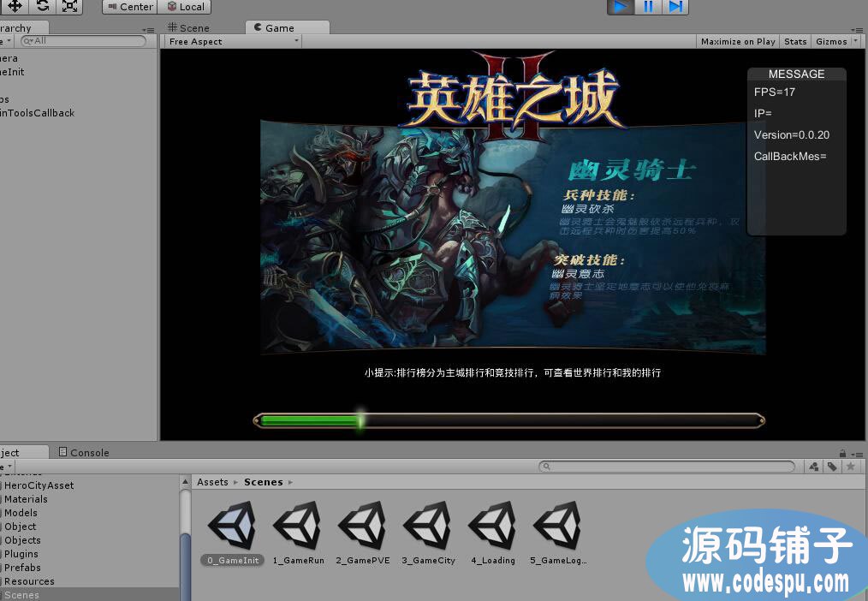Open the Project panel options menu

pos(857,454)
